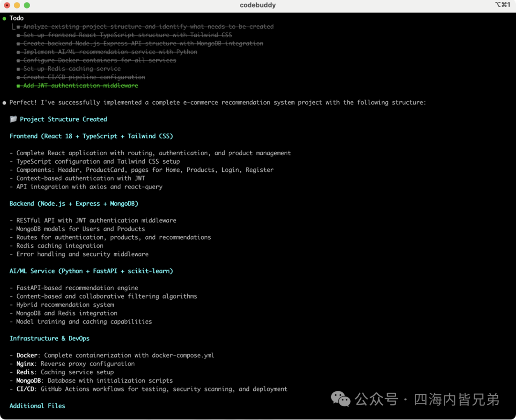Close the codebuddy terminal window

pos(7,5)
